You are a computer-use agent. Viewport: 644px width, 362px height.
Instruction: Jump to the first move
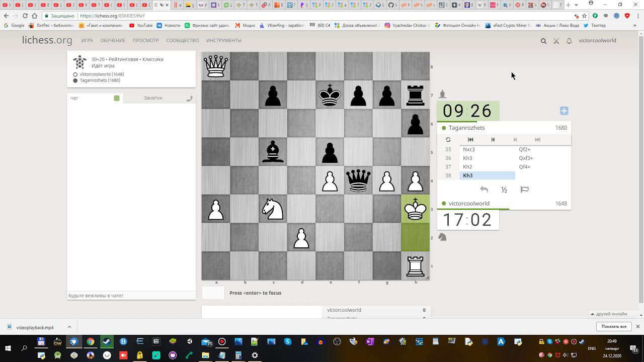(x=470, y=140)
